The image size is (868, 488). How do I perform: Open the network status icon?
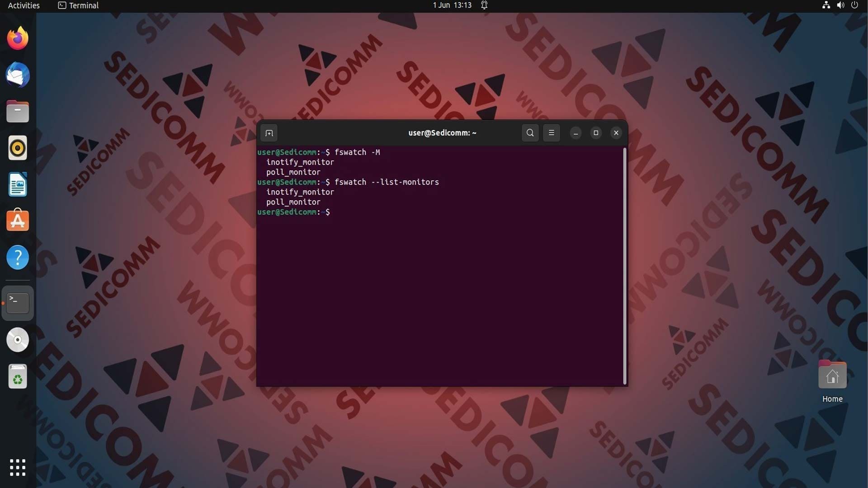click(826, 5)
